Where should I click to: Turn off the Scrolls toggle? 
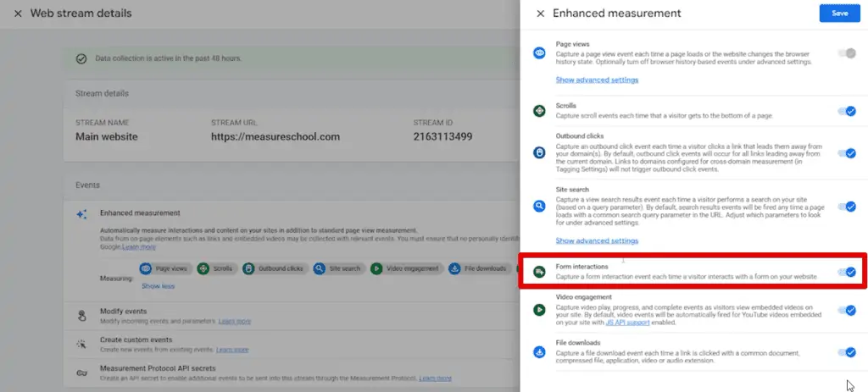[x=847, y=111]
